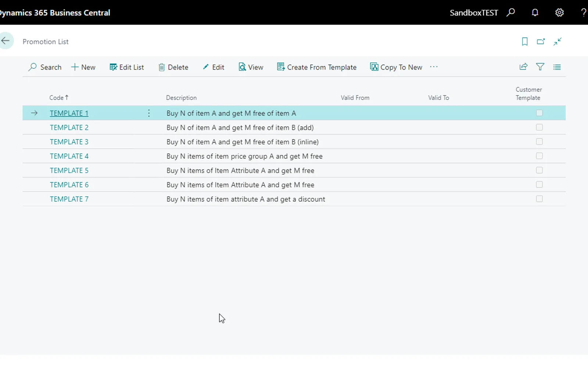
Task: Click description 'Buy N items of item attribute A and get a discount'
Action: (246, 199)
